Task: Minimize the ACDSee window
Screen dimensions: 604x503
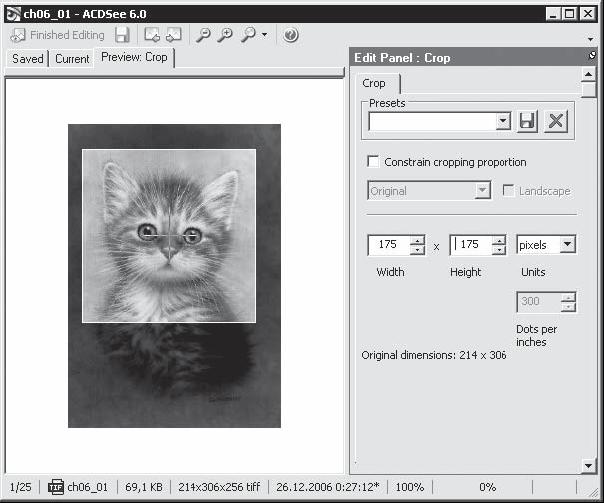Action: click(x=553, y=14)
